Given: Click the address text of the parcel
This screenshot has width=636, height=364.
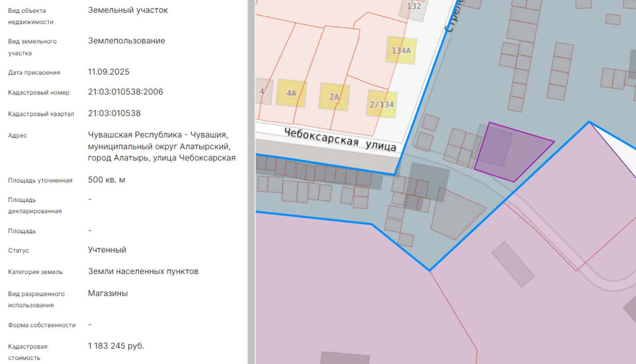Looking at the screenshot, I should [x=162, y=146].
